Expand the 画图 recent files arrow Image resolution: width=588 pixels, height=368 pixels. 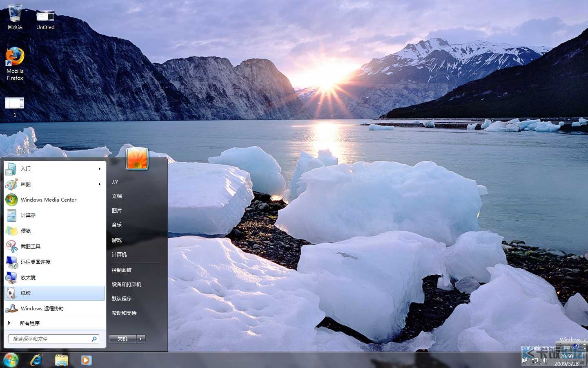(x=99, y=184)
